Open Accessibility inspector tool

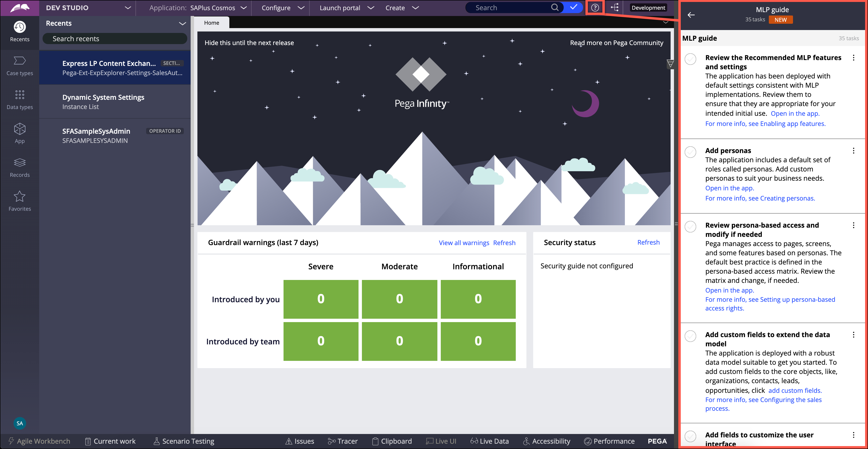pyautogui.click(x=546, y=441)
